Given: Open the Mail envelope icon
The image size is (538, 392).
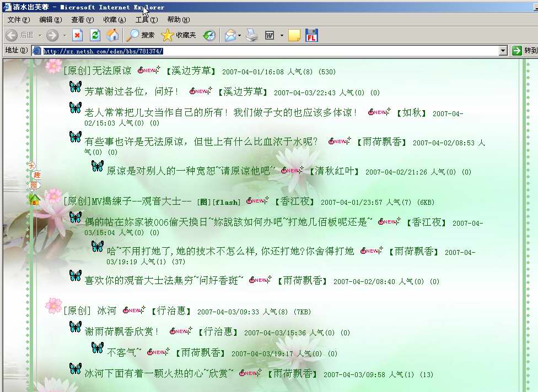Looking at the screenshot, I should 230,35.
